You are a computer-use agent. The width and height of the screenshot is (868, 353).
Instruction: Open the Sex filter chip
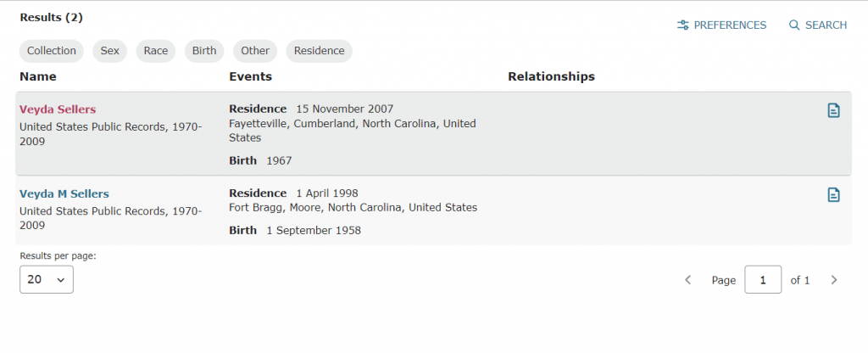[x=110, y=51]
